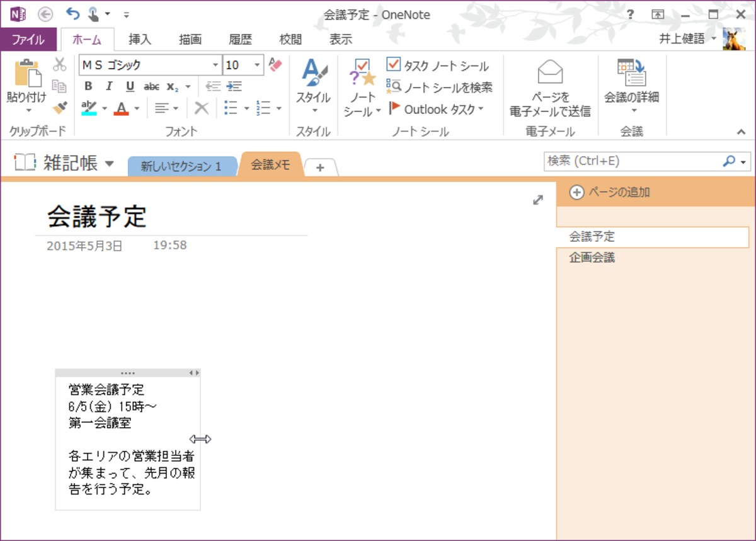Open Quick Access Toolbar customize arrow
Viewport: 756px width, 541px height.
click(x=126, y=14)
